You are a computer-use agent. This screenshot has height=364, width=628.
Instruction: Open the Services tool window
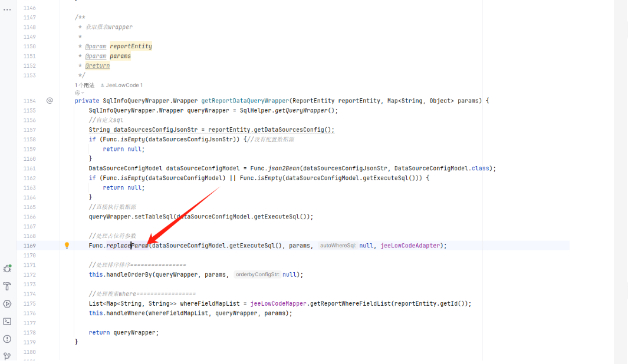[7, 304]
